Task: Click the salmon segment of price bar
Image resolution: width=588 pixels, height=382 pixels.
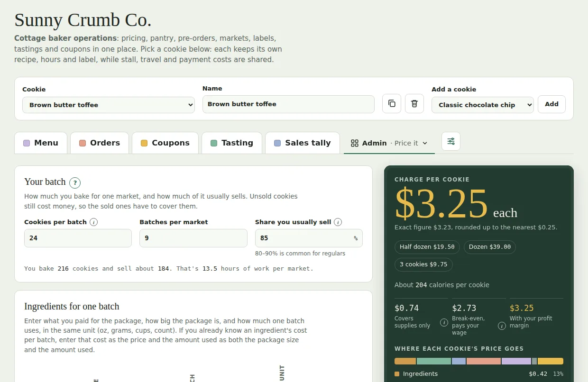Action: point(484,361)
